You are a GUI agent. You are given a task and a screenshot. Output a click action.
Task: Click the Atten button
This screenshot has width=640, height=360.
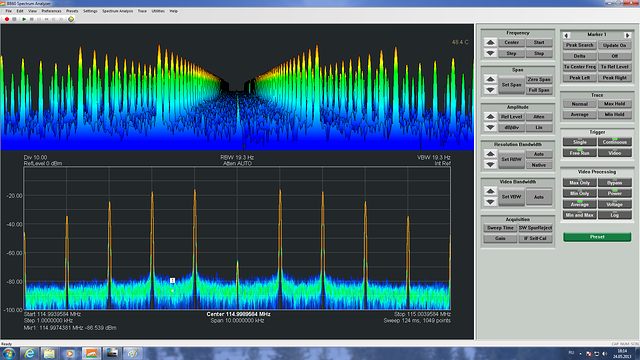[x=539, y=117]
